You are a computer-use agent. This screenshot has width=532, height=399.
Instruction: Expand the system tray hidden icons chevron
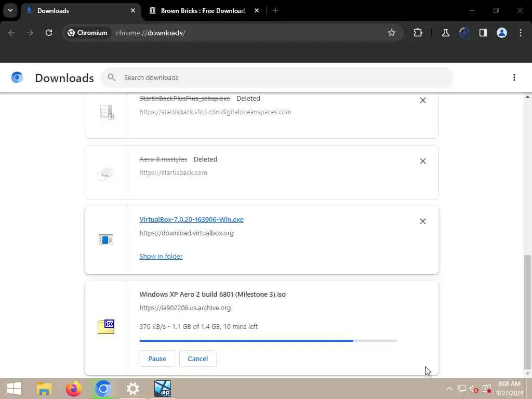coord(449,389)
